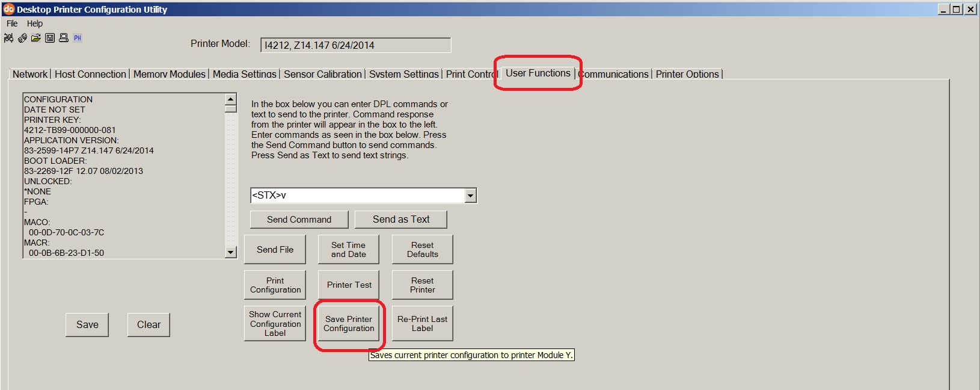Click the first toolbar icon with connected lines

(8, 38)
